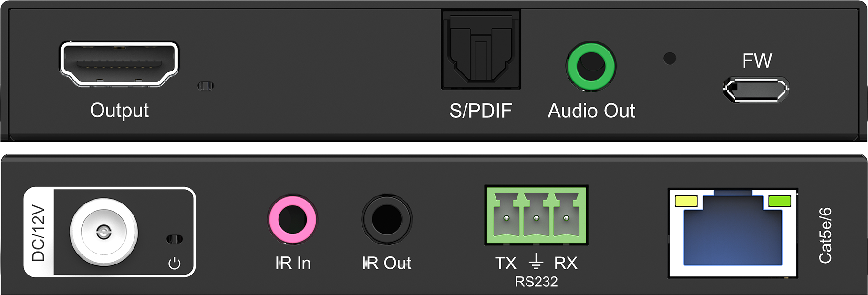
Task: Click the RS232 label text
Action: tap(536, 282)
